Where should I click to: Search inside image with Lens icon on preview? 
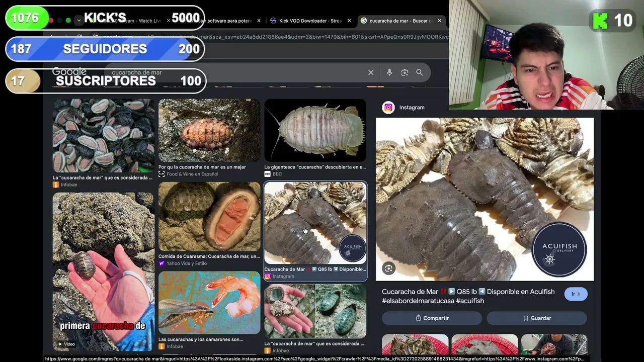(388, 268)
